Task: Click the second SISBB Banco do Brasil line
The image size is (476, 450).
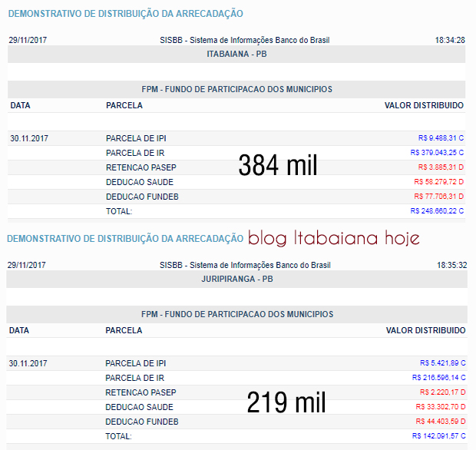Action: pos(245,266)
